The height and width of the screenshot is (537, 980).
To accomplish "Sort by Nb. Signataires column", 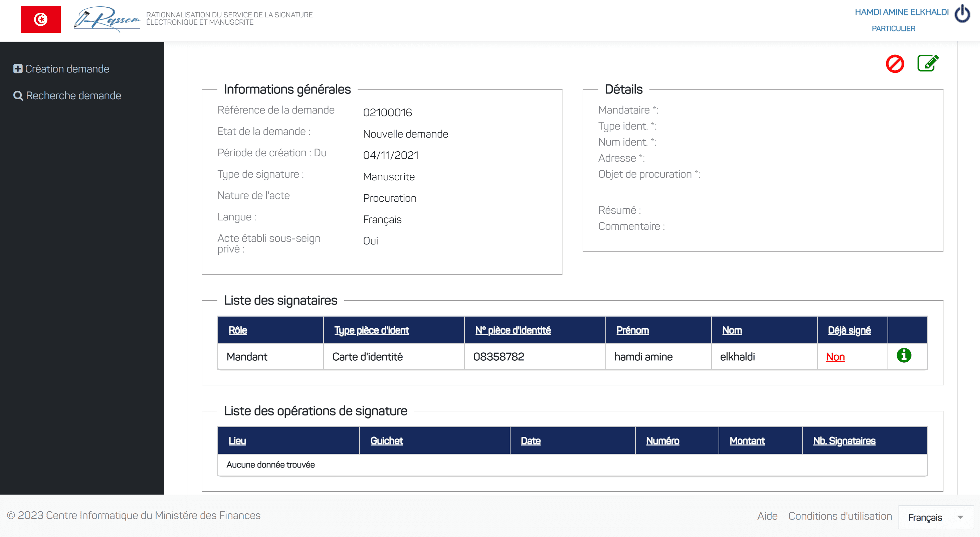I will coord(844,441).
